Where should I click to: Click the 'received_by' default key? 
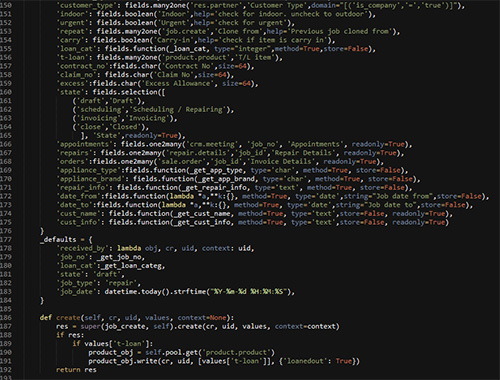point(84,248)
